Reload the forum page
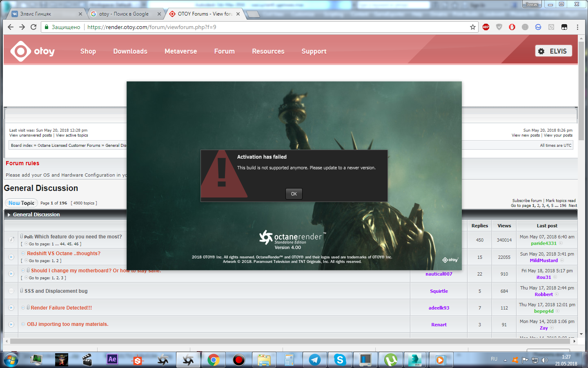This screenshot has height=368, width=588. [33, 27]
